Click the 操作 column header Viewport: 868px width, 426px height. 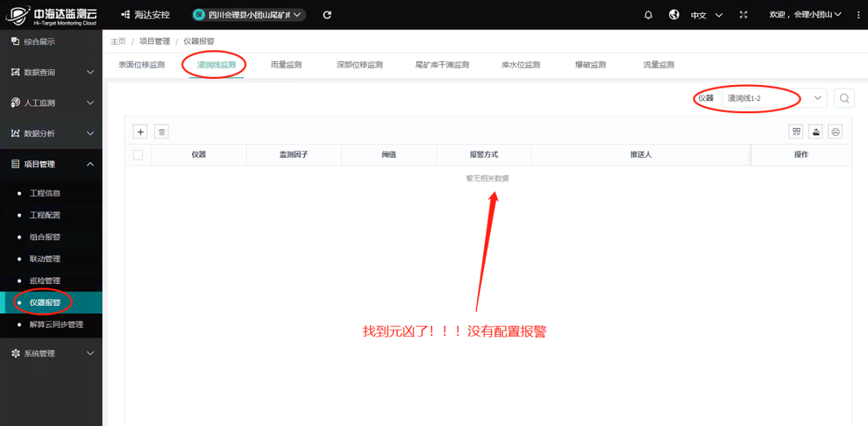click(801, 155)
